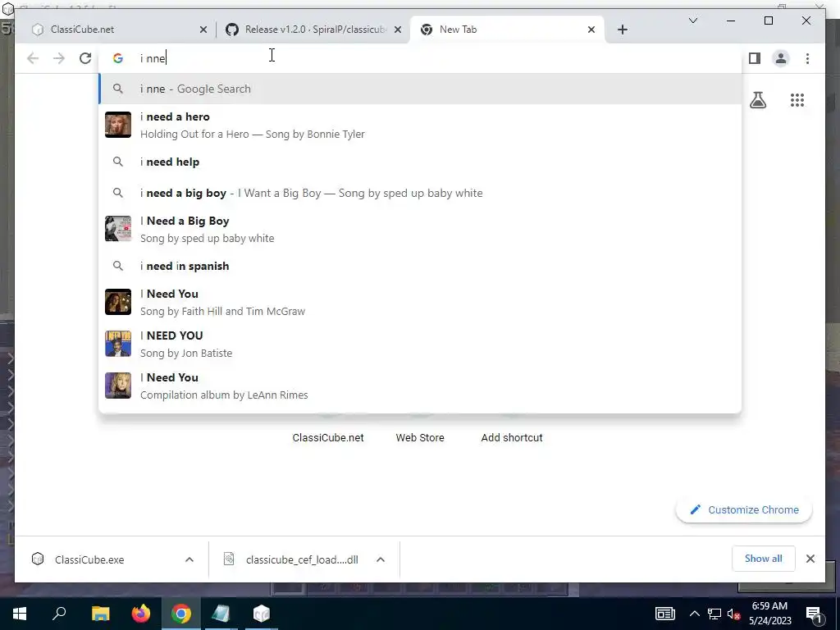This screenshot has height=630, width=840.
Task: Switch to the Release v1.2.0 GitHub tab
Action: pyautogui.click(x=313, y=30)
